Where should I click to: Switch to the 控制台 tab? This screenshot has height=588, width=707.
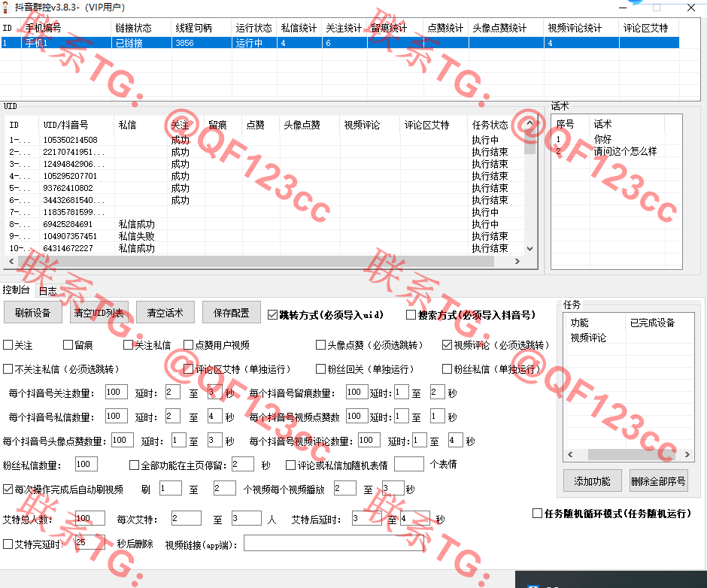point(17,289)
